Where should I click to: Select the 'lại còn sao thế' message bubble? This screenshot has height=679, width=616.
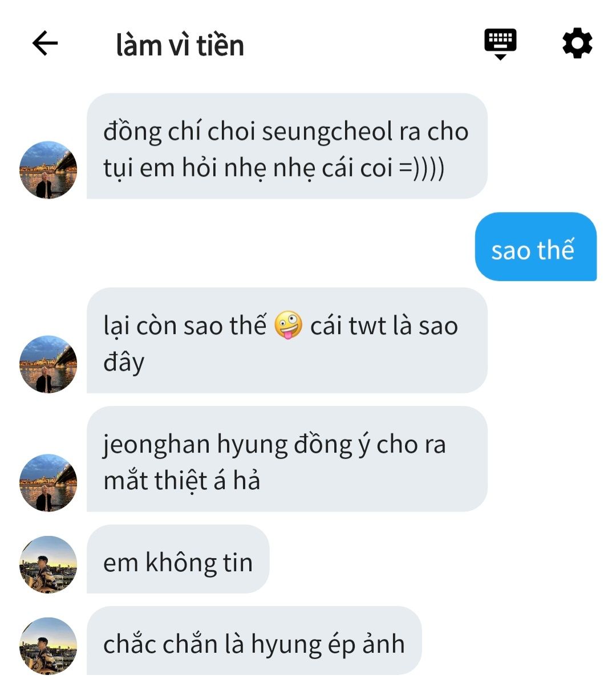tap(287, 340)
